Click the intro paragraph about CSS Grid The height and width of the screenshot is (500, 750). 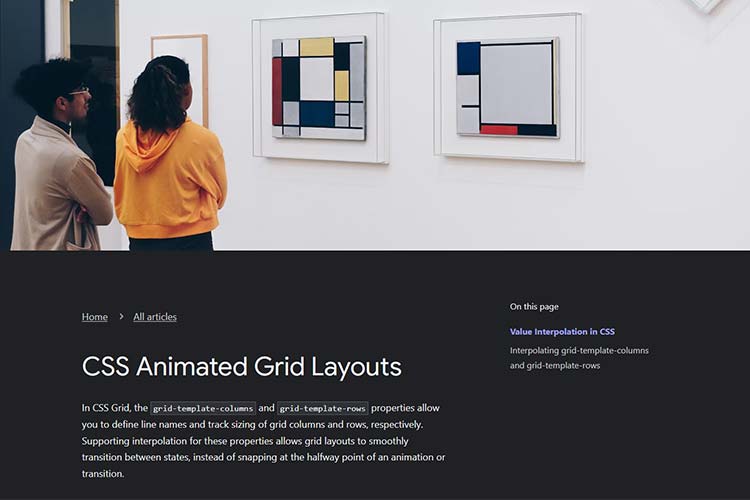pos(263,440)
